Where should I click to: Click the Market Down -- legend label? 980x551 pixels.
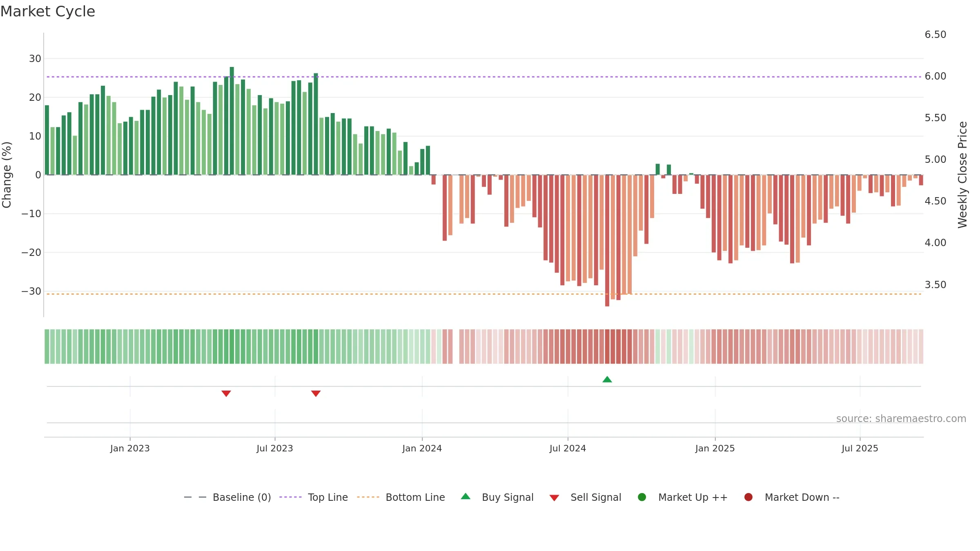pos(802,497)
